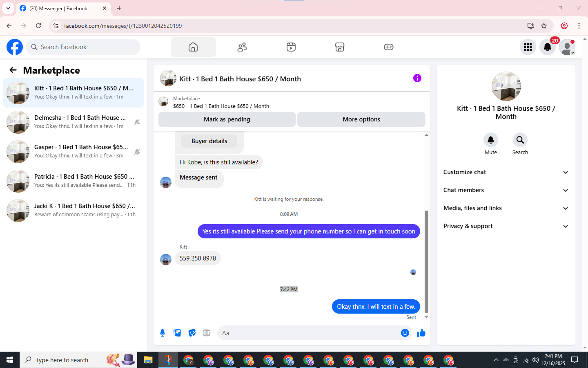Open Windows Start menu

(10, 360)
